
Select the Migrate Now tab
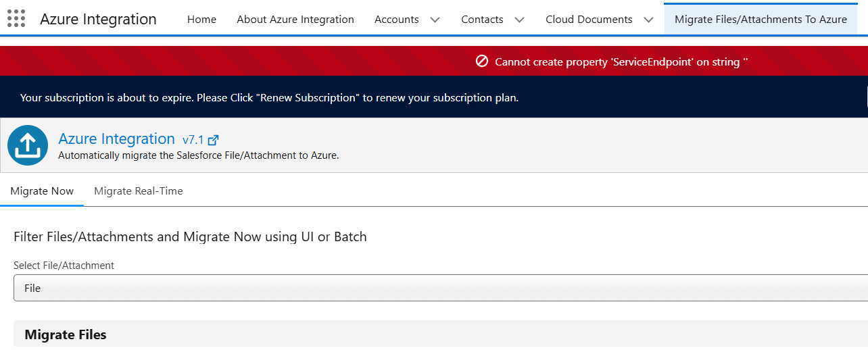click(x=42, y=191)
